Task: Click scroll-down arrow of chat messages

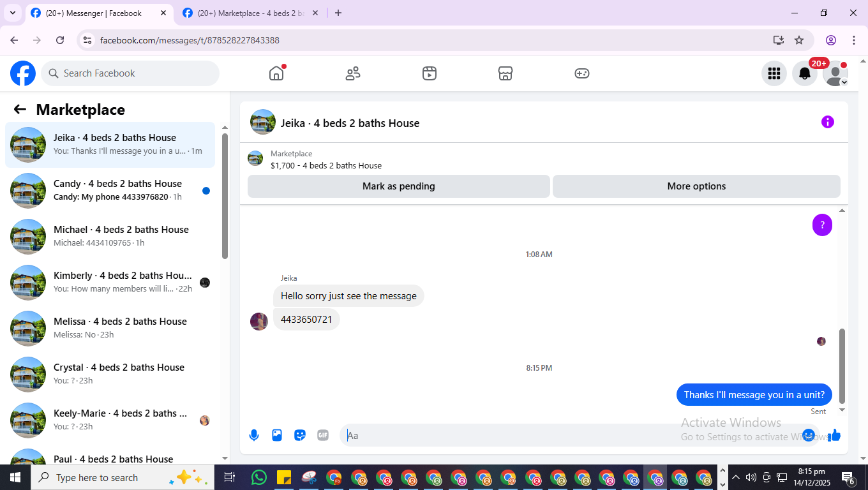Action: 842,410
